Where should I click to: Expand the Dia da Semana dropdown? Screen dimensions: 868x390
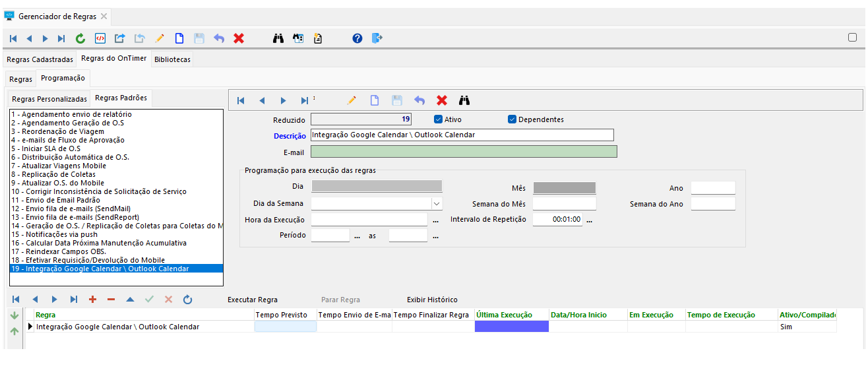[x=436, y=204]
